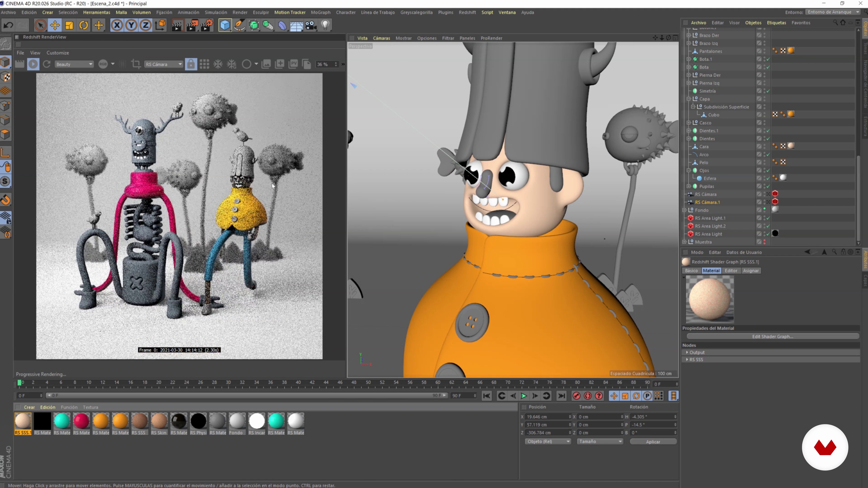Toggle X-axis lock icon

point(117,25)
